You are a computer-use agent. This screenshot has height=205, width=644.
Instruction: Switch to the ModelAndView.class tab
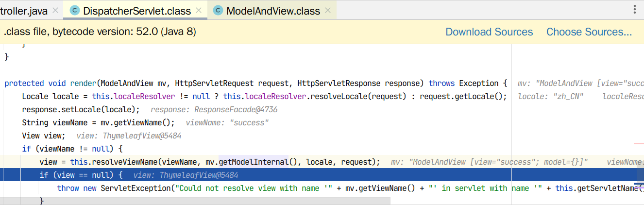(x=273, y=10)
